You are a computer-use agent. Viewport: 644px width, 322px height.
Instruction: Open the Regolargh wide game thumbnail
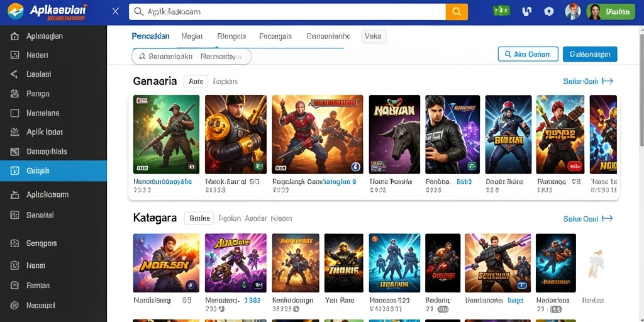(318, 135)
